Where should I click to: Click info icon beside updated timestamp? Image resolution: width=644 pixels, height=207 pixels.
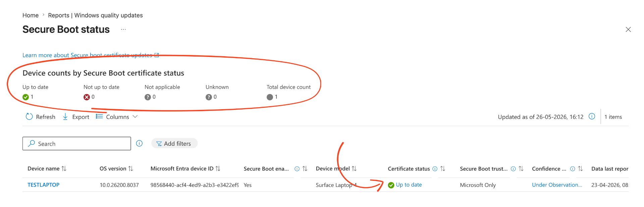point(592,116)
